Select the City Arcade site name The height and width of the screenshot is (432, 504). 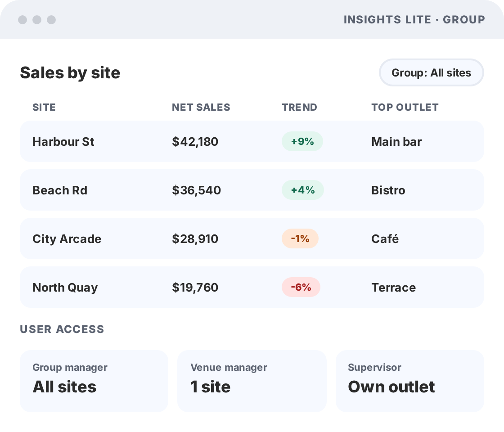tap(67, 239)
